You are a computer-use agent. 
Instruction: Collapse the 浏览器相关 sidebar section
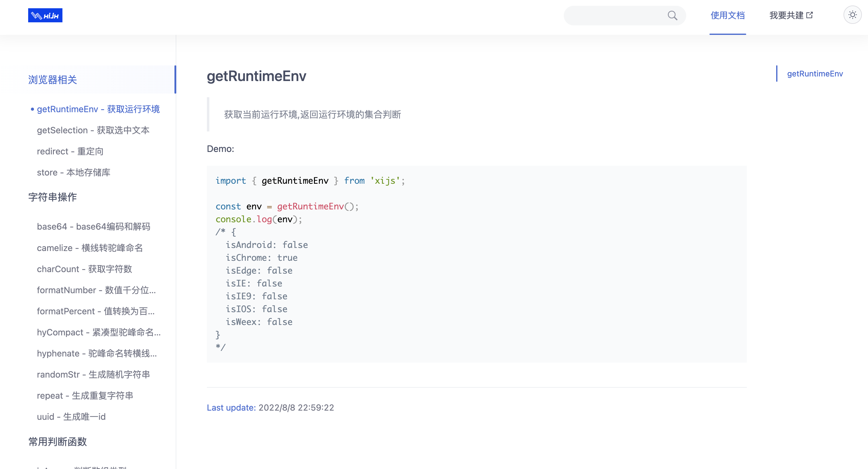53,80
